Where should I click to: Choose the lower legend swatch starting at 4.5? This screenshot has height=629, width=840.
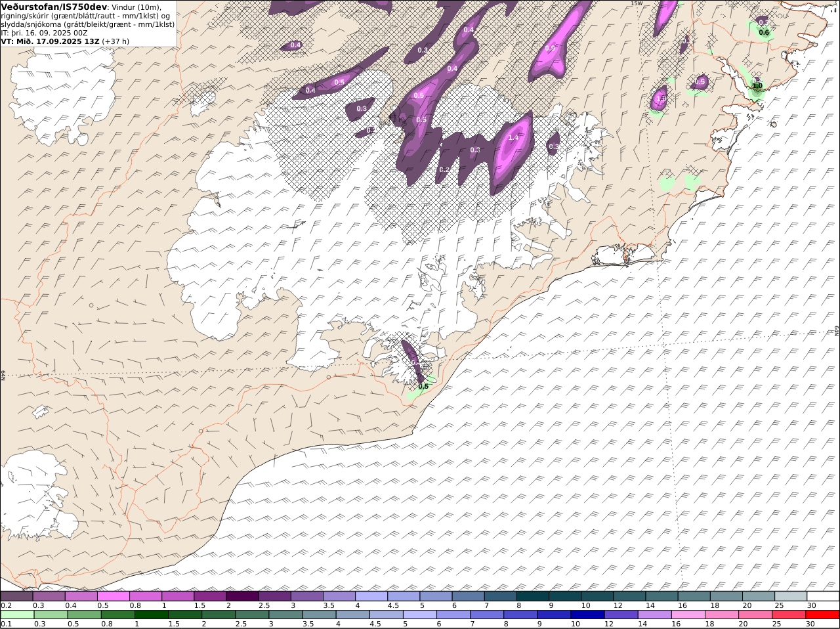(x=386, y=615)
